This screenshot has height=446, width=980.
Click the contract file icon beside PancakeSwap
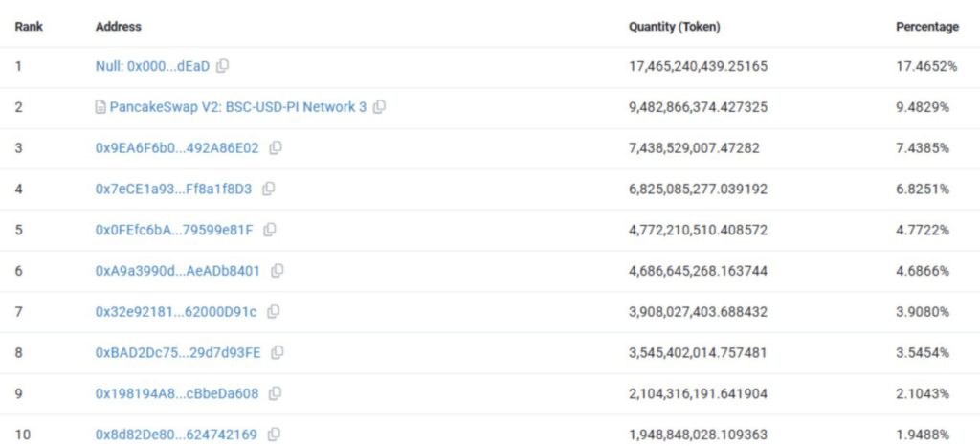pos(100,107)
